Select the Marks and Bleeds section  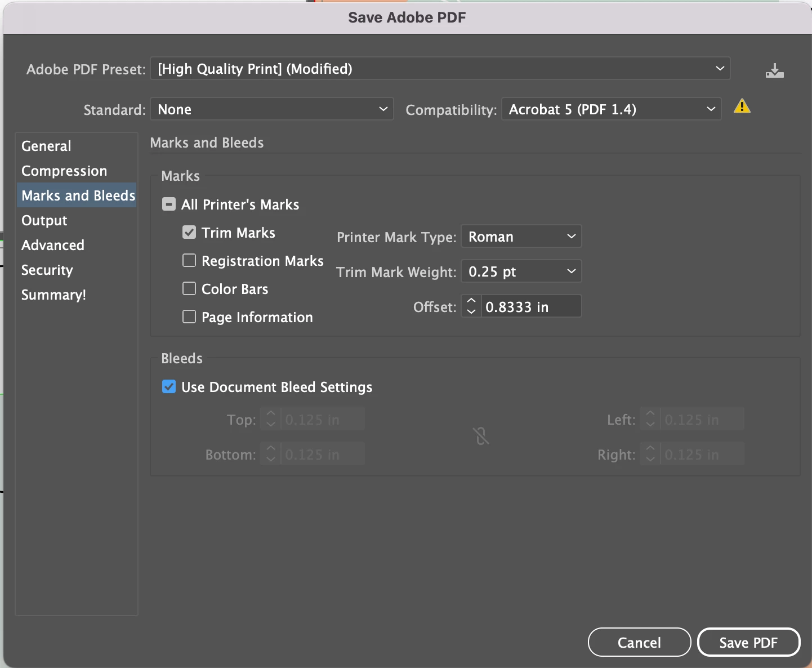coord(77,195)
